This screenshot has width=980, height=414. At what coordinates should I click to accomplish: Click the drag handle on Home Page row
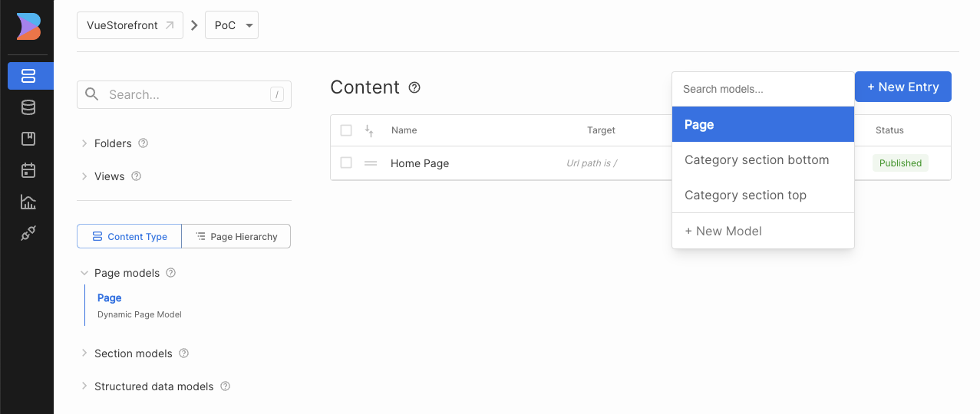tap(371, 163)
